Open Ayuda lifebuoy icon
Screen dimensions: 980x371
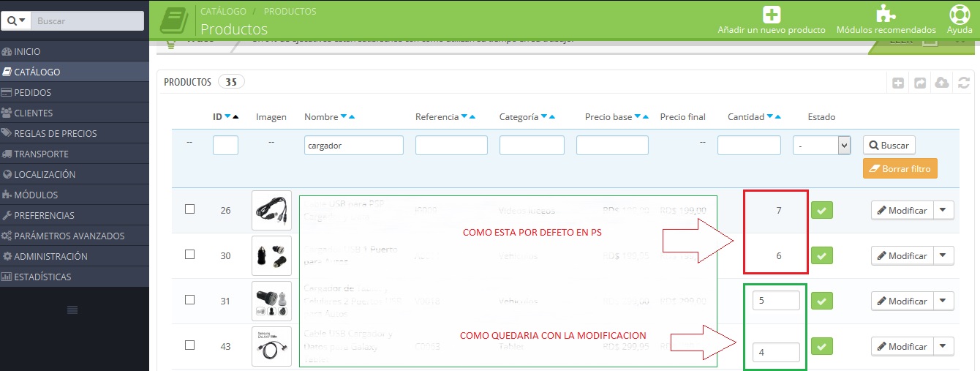coord(960,15)
